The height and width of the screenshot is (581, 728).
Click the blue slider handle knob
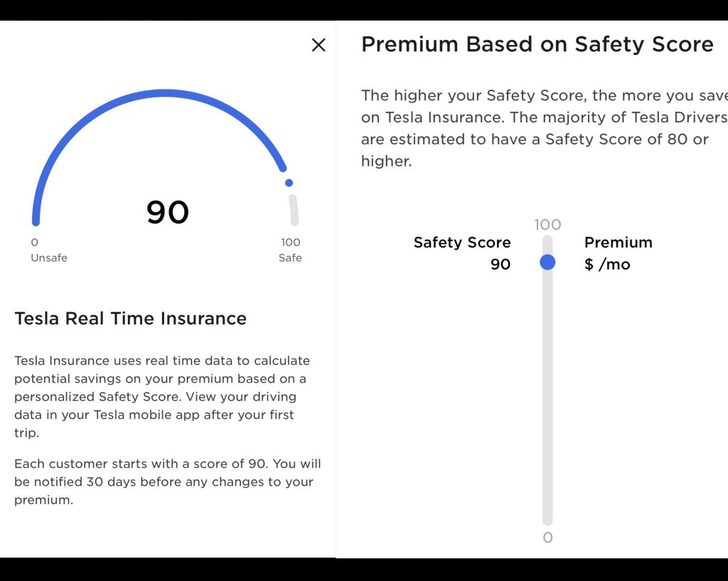547,262
